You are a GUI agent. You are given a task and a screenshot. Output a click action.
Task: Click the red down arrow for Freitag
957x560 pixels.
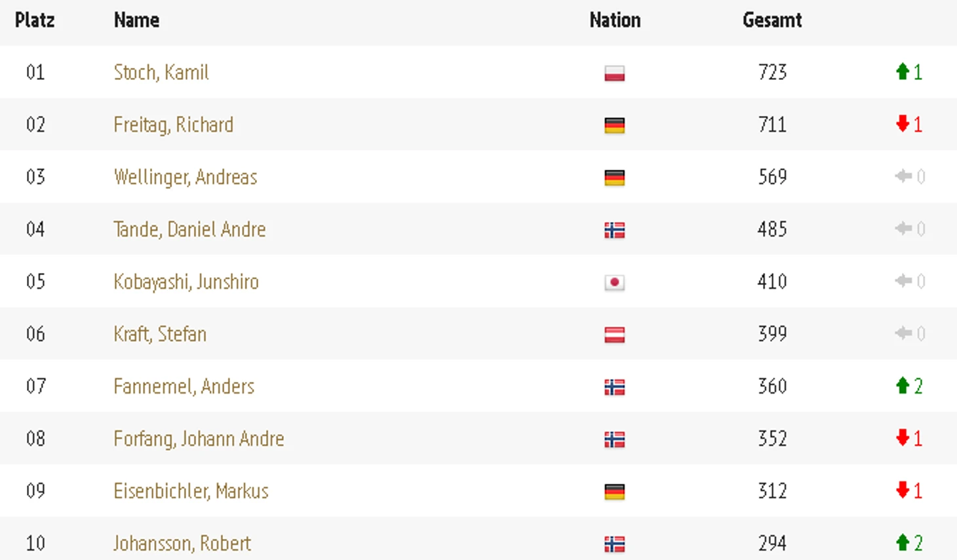tap(902, 123)
